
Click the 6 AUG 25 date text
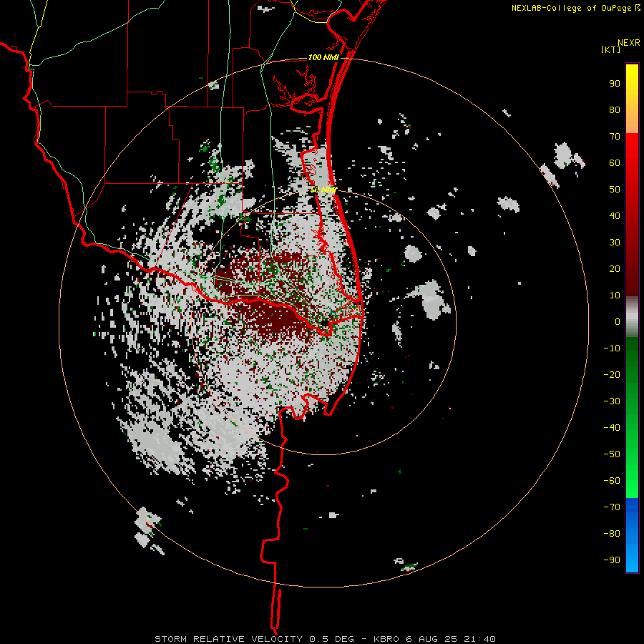(x=431, y=639)
